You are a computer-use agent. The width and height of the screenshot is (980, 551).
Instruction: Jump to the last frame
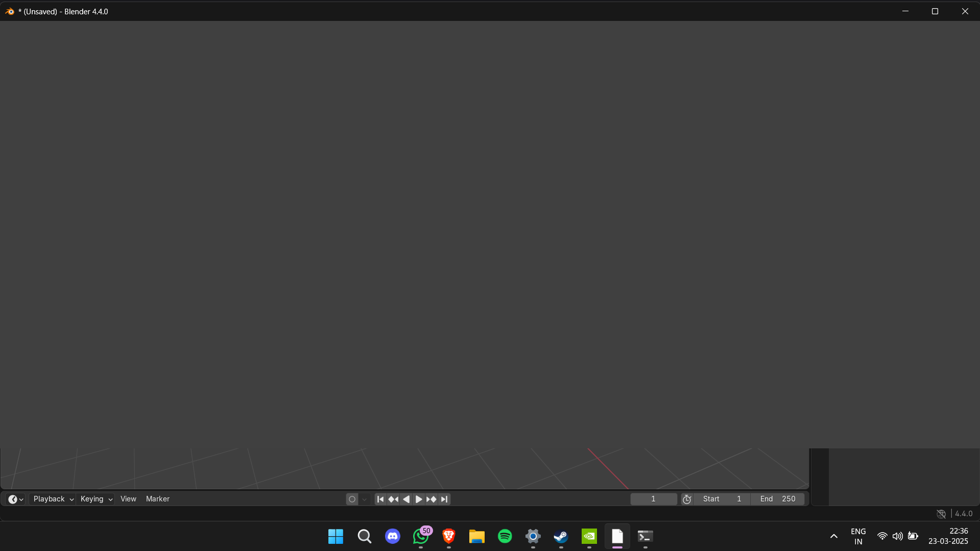(444, 499)
